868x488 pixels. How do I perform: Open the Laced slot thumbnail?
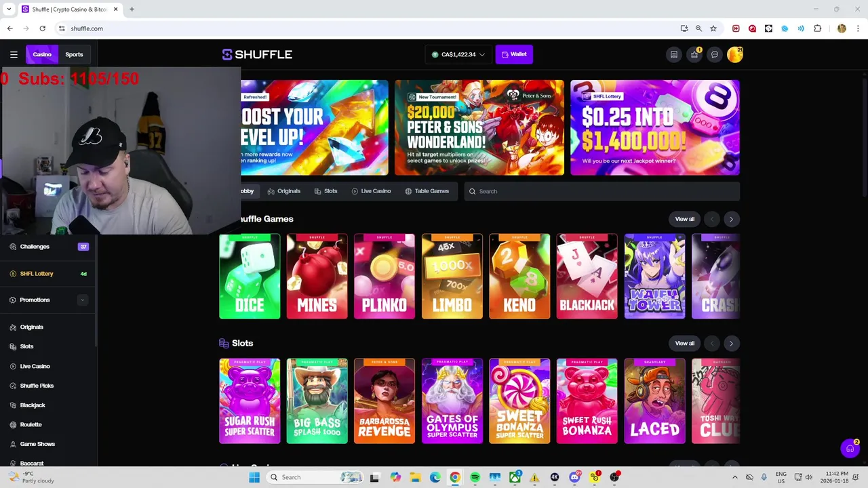point(654,401)
